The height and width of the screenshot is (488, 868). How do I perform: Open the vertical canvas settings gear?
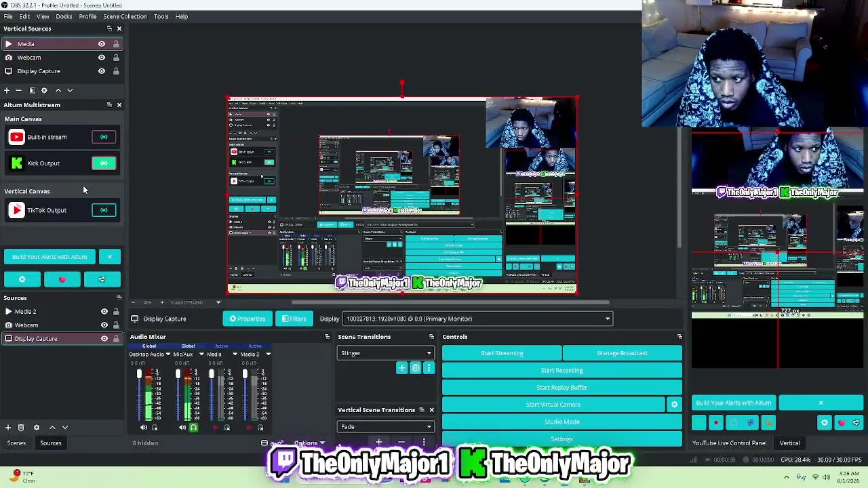(x=825, y=423)
